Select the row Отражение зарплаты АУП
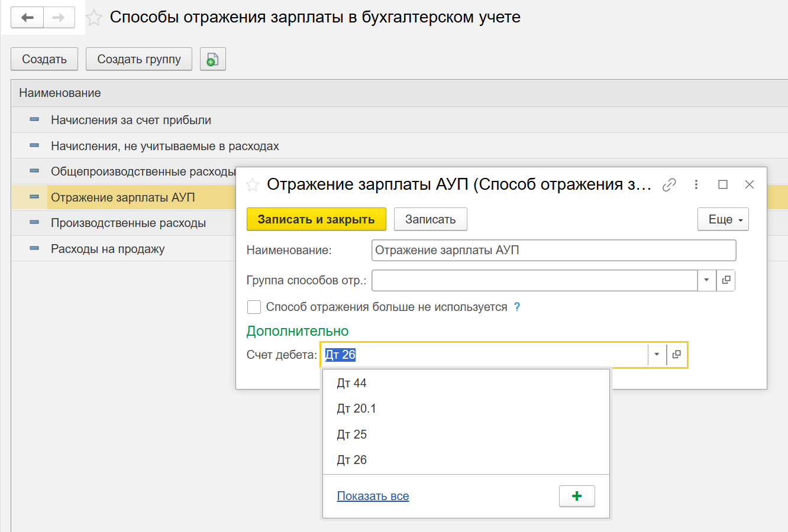788x532 pixels. 124,197
